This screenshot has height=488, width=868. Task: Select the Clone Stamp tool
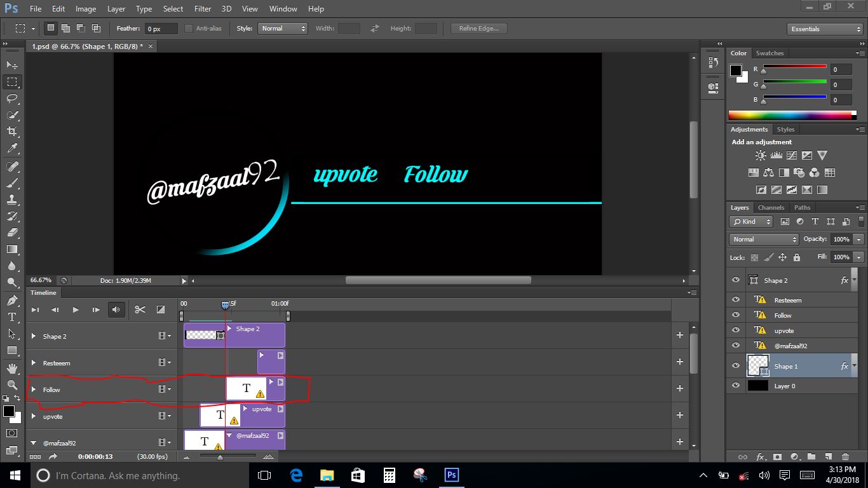12,200
